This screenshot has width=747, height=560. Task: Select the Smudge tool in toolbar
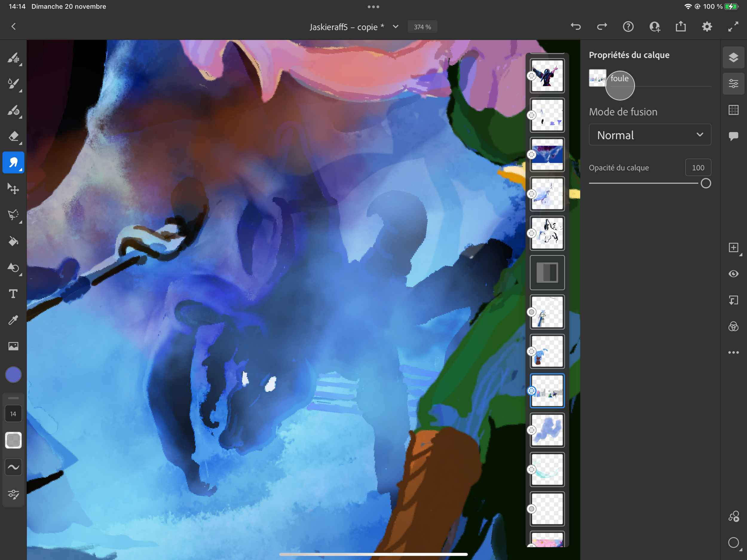[13, 163]
